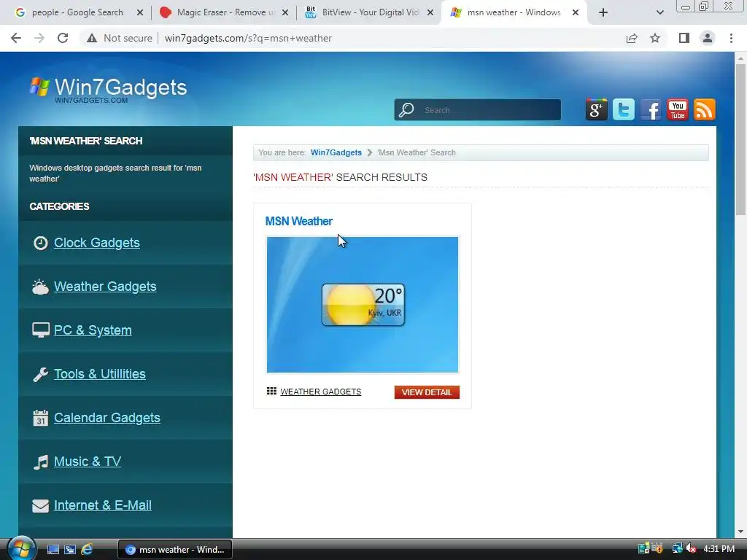The height and width of the screenshot is (560, 747).
Task: Open the browser side panel icon
Action: pyautogui.click(x=684, y=38)
